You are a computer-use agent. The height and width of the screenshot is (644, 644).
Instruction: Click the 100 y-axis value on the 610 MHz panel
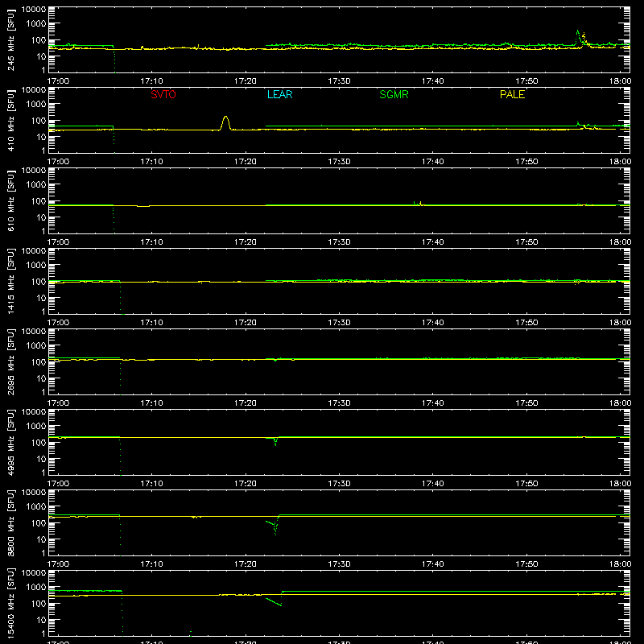(39, 201)
